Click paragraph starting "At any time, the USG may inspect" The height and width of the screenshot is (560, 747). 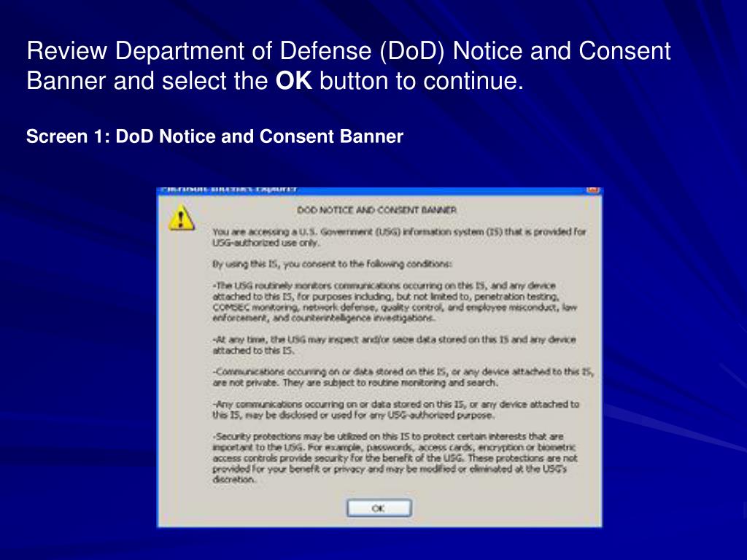pos(394,345)
